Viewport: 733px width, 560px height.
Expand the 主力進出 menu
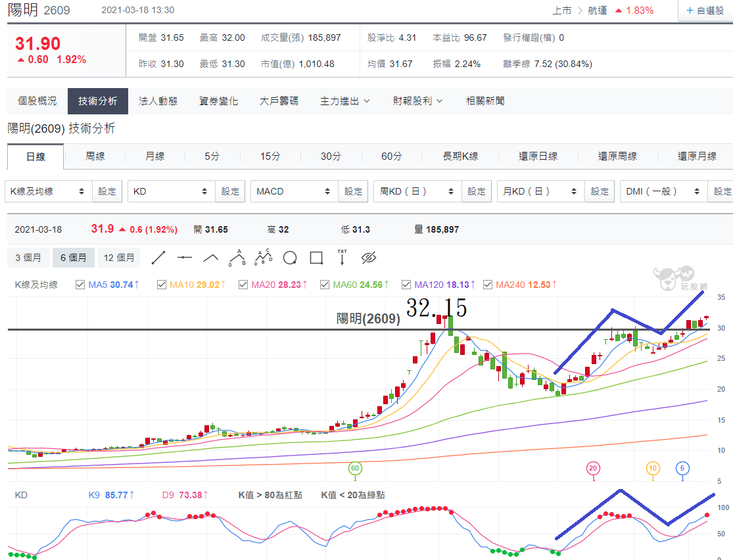coord(344,101)
